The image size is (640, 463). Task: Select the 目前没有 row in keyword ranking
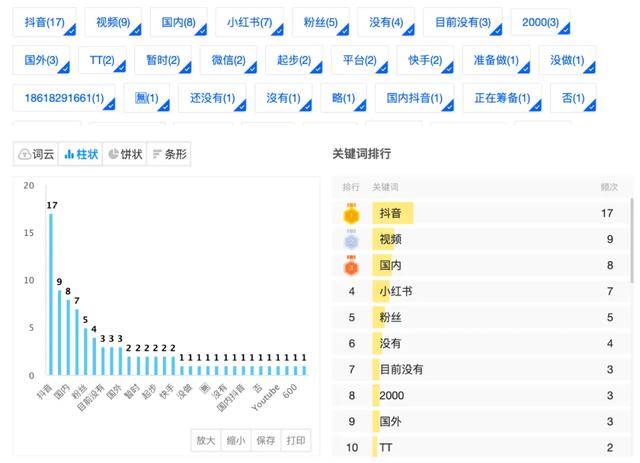pyautogui.click(x=481, y=370)
